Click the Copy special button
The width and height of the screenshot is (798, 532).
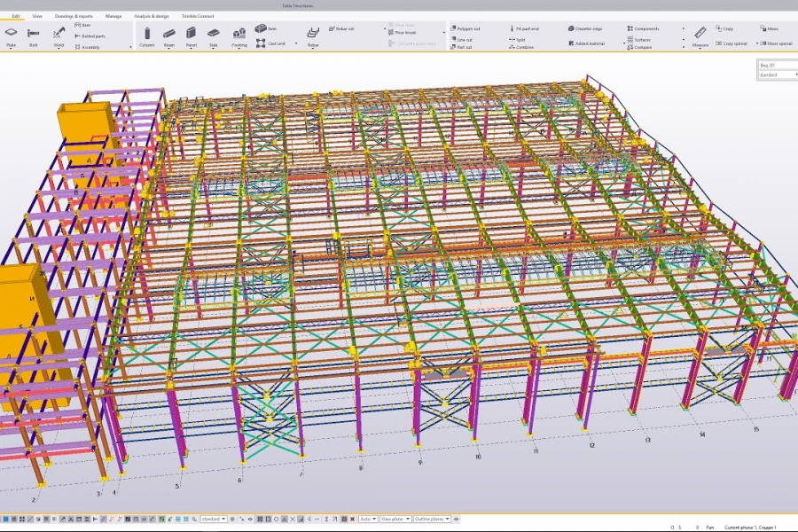(x=732, y=43)
